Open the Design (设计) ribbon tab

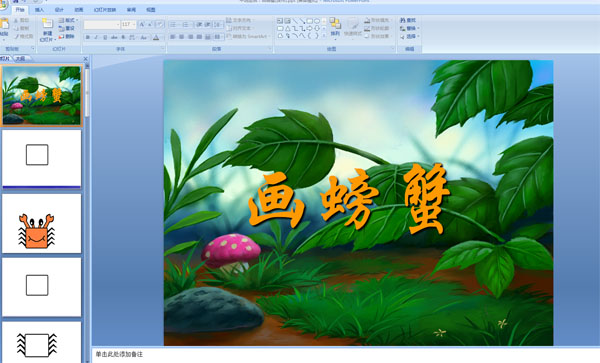59,10
